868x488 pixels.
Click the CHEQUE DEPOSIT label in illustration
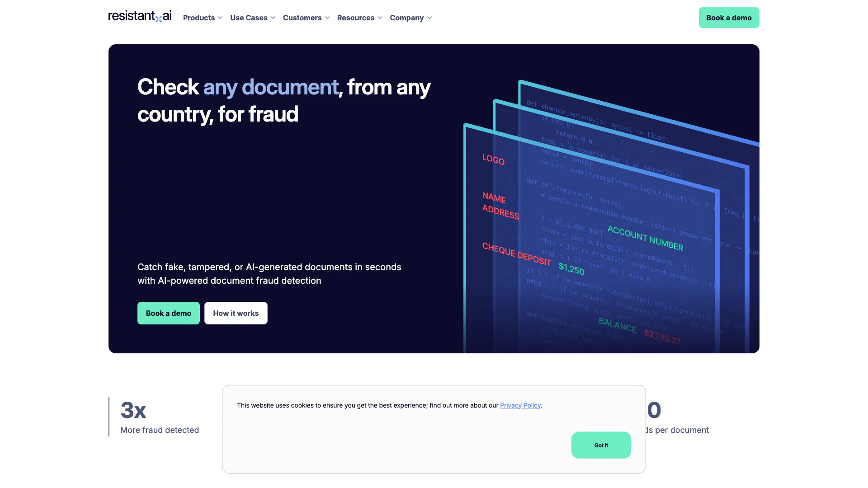[x=516, y=254]
